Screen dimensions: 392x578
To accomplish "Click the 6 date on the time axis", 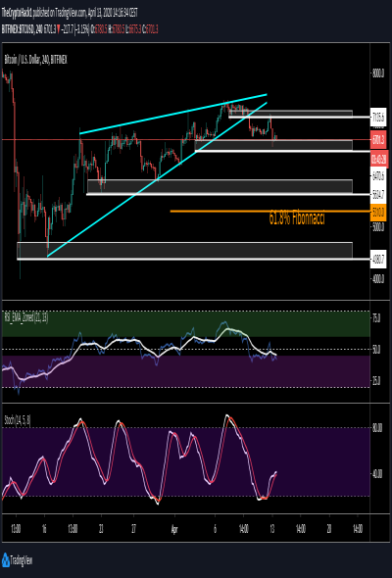I will point(215,529).
